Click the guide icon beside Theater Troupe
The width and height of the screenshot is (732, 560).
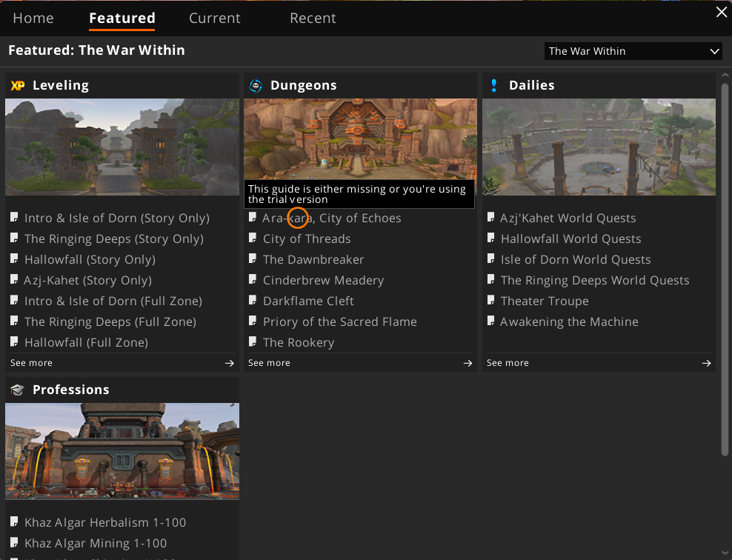tap(490, 301)
